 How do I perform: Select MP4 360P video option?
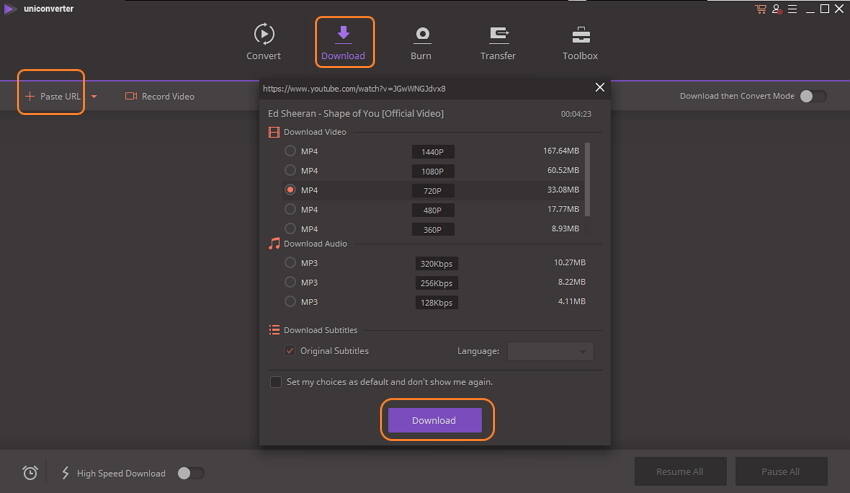pyautogui.click(x=290, y=228)
